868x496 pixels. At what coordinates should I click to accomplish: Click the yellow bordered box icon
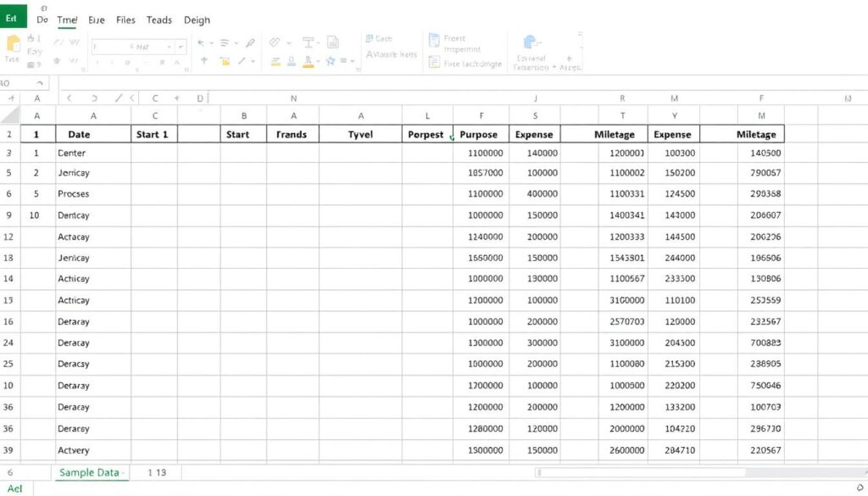225,61
